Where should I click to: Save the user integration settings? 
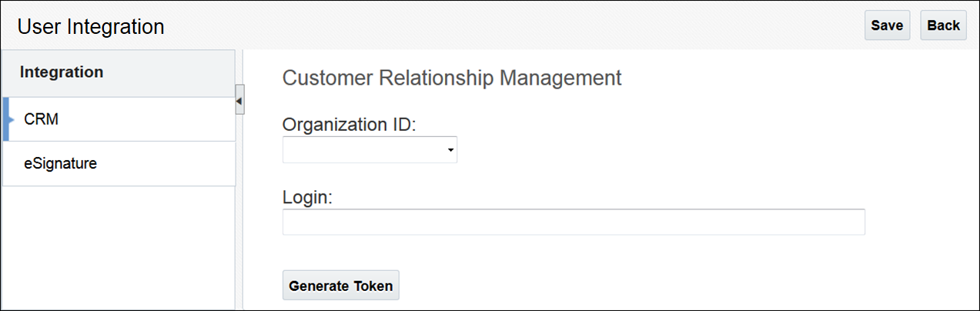click(x=886, y=25)
